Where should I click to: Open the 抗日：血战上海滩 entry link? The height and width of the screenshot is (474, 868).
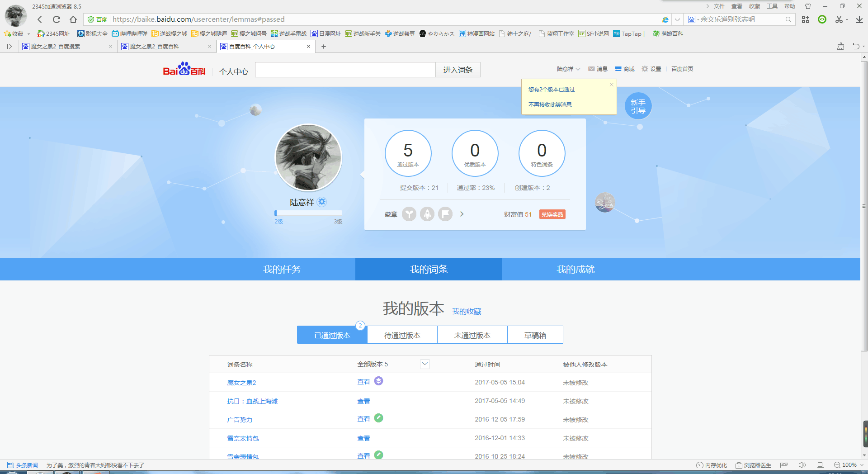[x=252, y=401]
